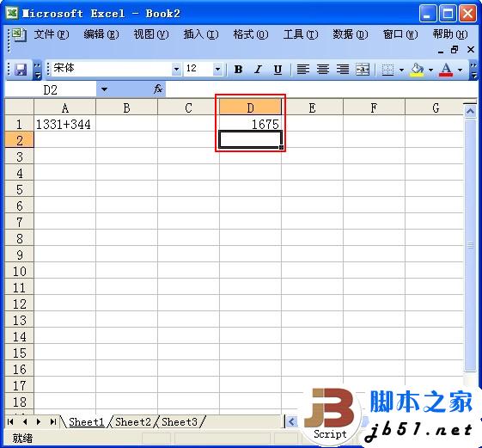Screen dimensions: 482x448
Task: Click the vertical scrollbar thumb
Action: tap(470, 245)
